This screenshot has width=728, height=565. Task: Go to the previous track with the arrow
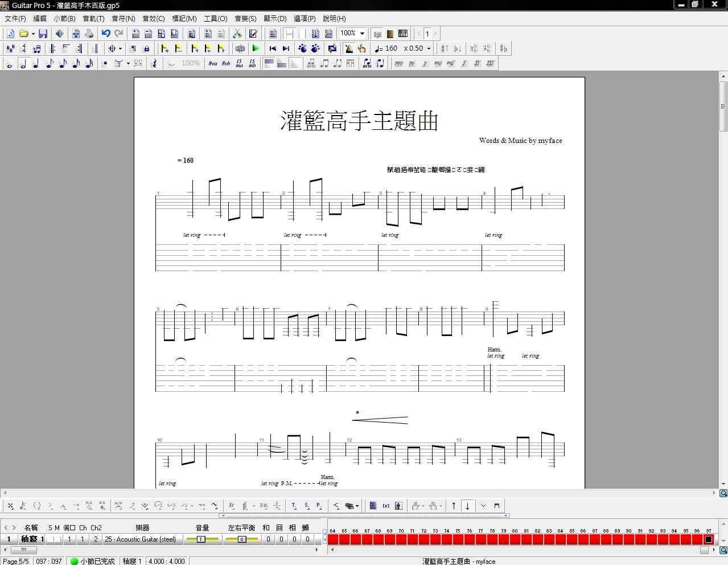(6, 528)
